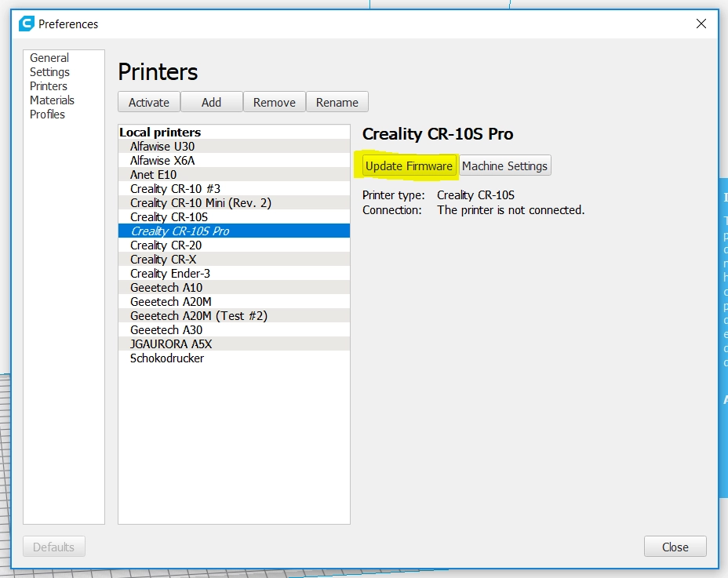Click the Creality CR-10S Pro heading
The height and width of the screenshot is (578, 728).
(438, 134)
